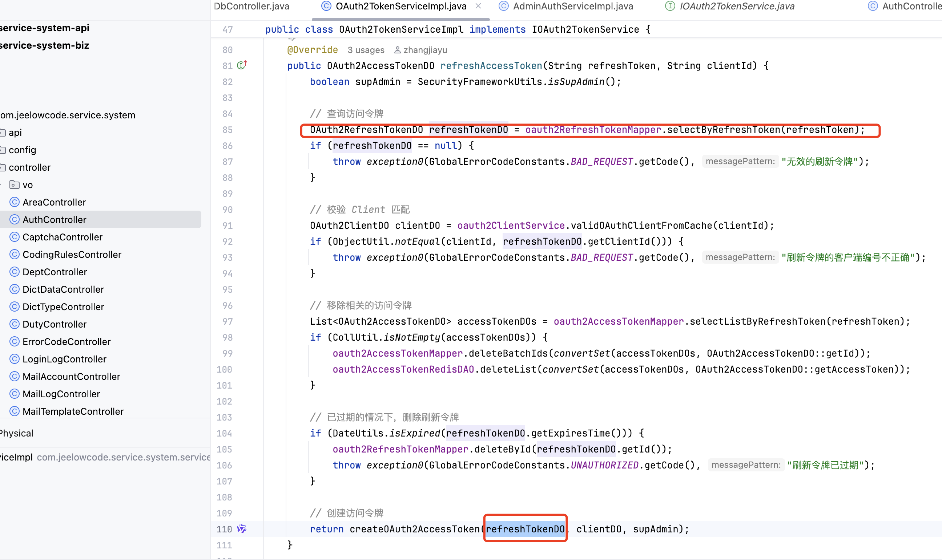This screenshot has width=942, height=560.
Task: Click the MailTemplateController class icon
Action: (x=14, y=411)
